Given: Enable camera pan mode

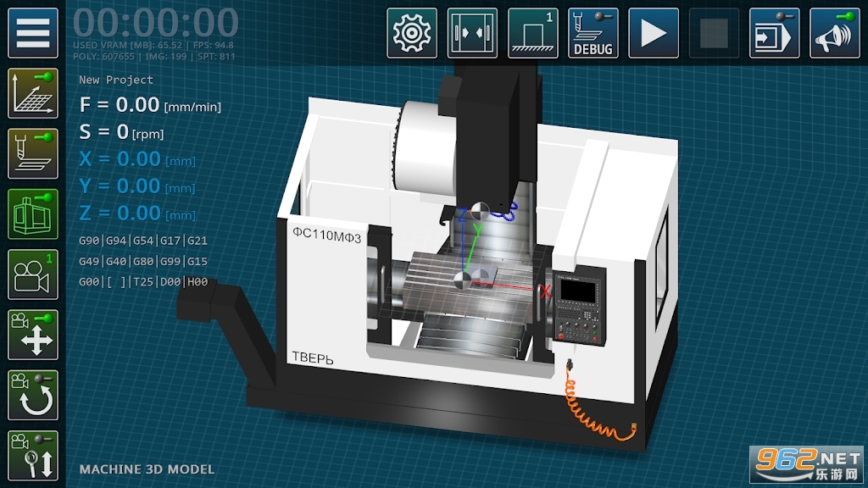Looking at the screenshot, I should 33,335.
